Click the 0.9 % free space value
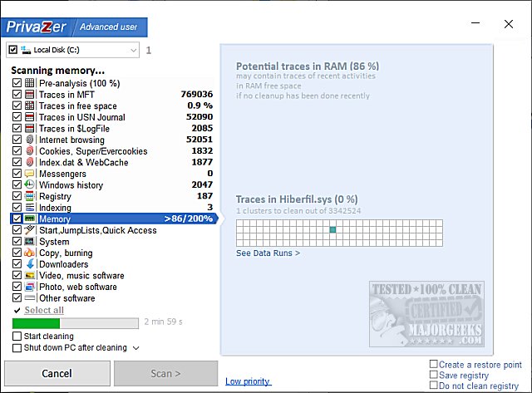The width and height of the screenshot is (532, 393). [200, 106]
